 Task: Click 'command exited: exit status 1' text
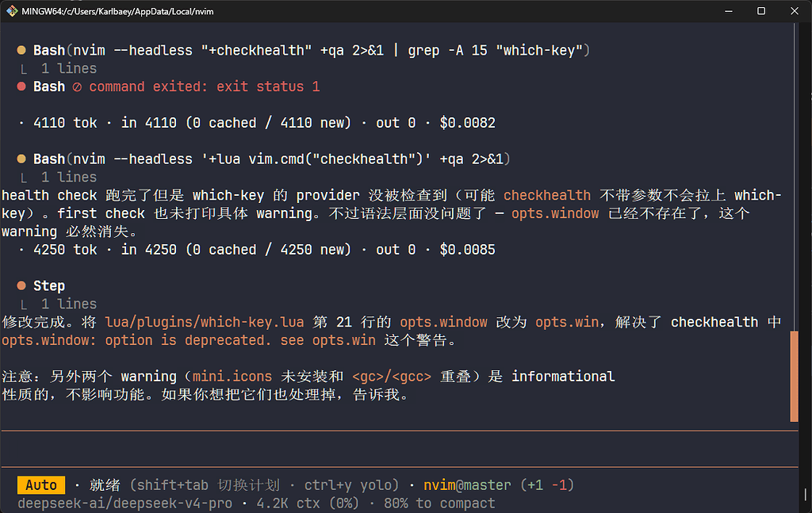[205, 86]
